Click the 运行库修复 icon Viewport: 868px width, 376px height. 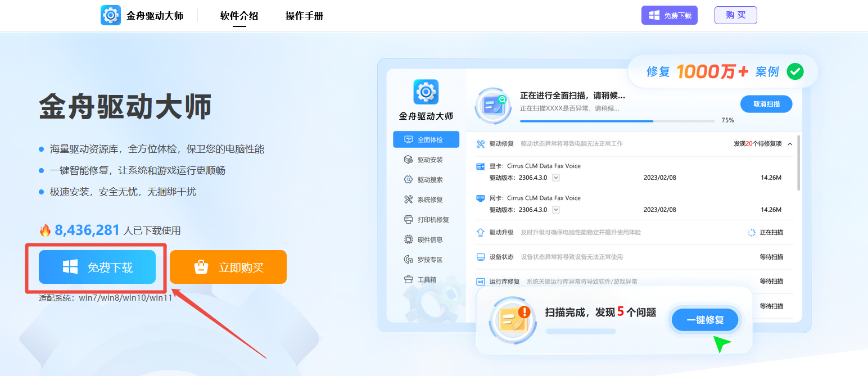(x=481, y=282)
